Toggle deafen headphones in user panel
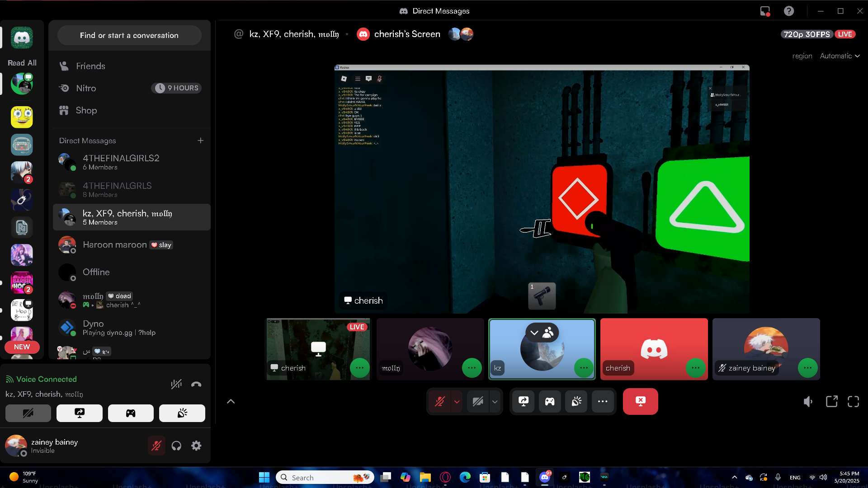The height and width of the screenshot is (488, 868). pos(176,446)
